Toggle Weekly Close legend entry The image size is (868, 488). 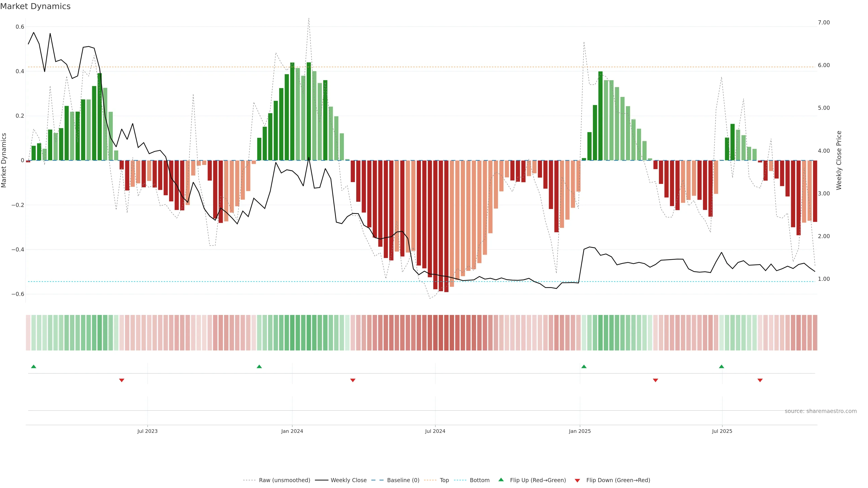click(x=348, y=480)
